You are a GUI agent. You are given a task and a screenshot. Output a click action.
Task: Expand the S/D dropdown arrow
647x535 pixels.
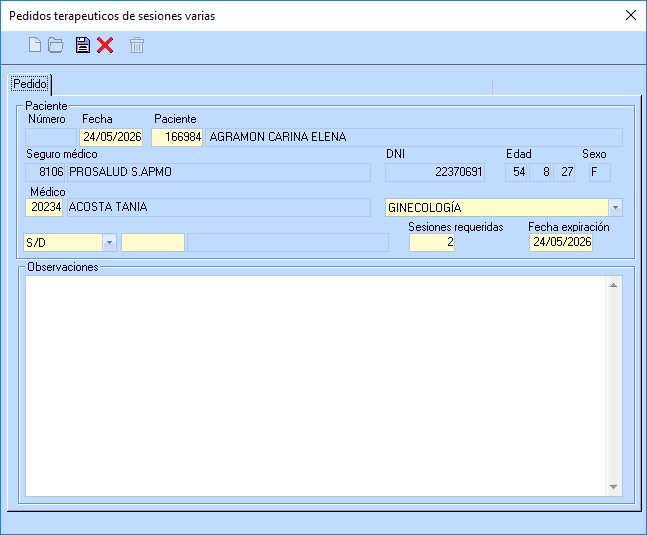(109, 243)
